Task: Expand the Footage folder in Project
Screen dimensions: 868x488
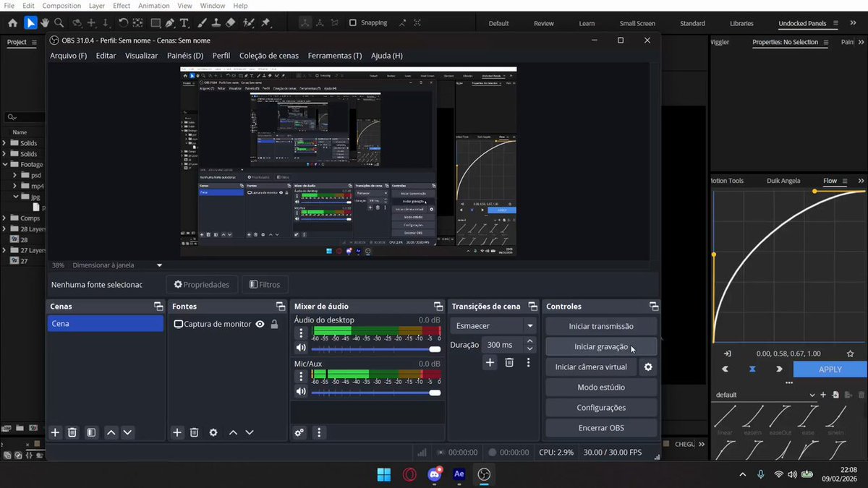Action: [x=5, y=164]
